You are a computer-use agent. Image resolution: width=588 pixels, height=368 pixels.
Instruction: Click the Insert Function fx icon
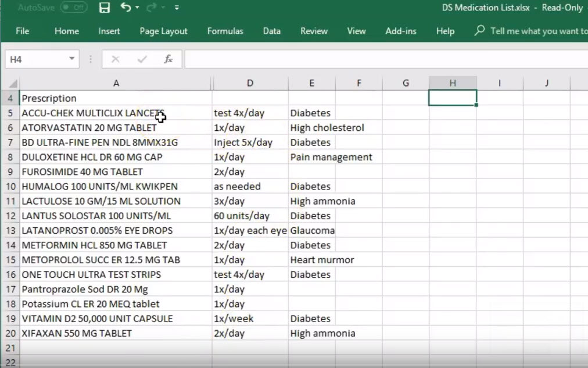pos(168,59)
